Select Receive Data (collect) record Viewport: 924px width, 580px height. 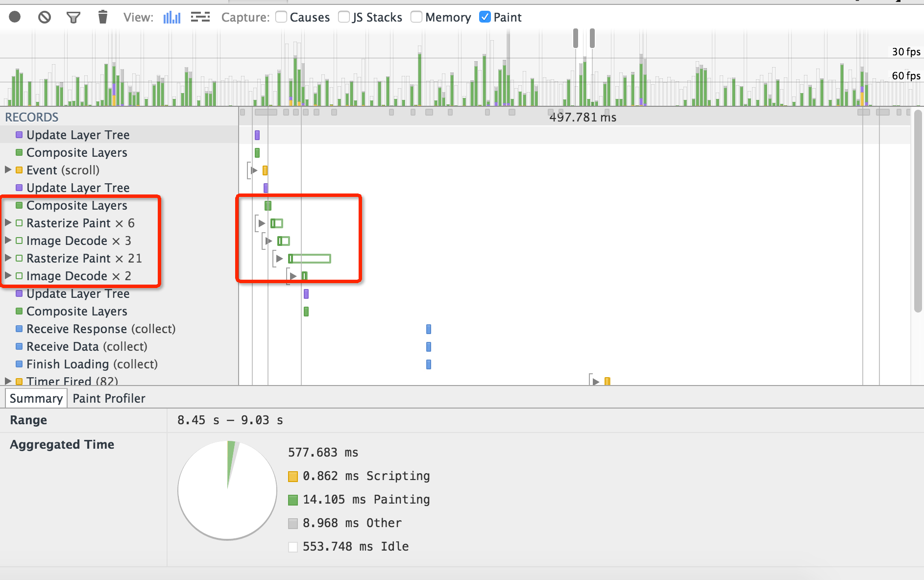pos(119,346)
